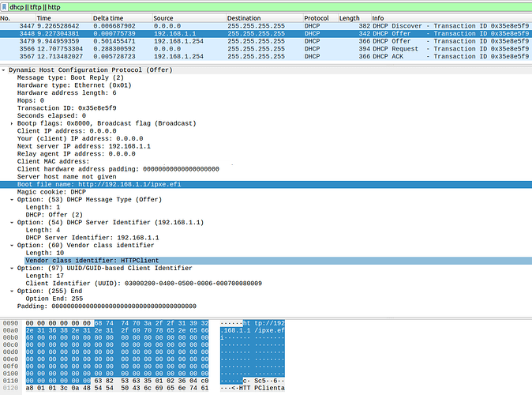Select packet 3566 DHCP Request row
532x395 pixels.
tap(266, 49)
